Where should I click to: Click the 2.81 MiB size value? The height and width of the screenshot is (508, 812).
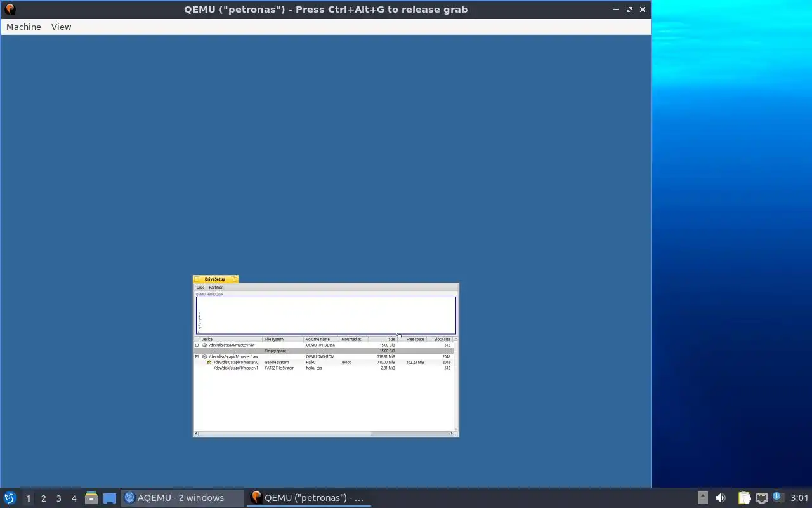click(388, 368)
